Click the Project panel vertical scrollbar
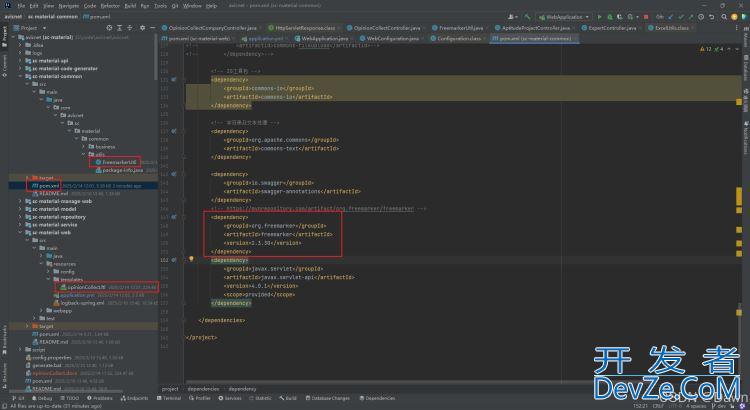 coord(155,57)
